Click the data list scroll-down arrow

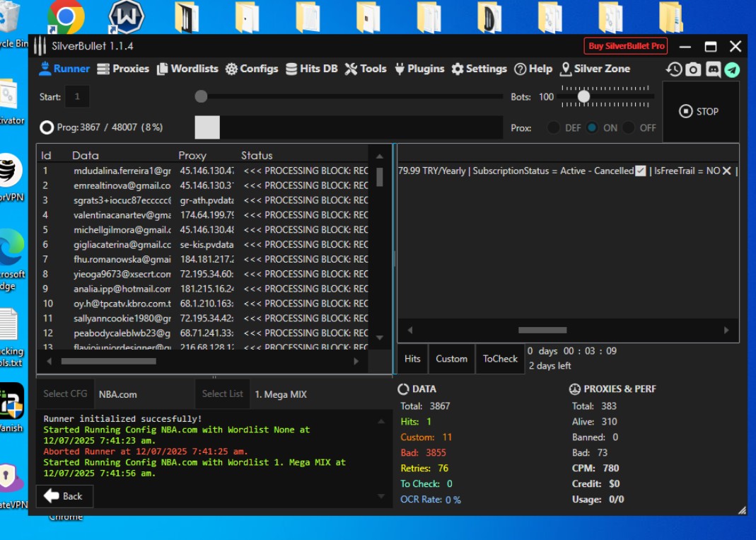pyautogui.click(x=380, y=338)
